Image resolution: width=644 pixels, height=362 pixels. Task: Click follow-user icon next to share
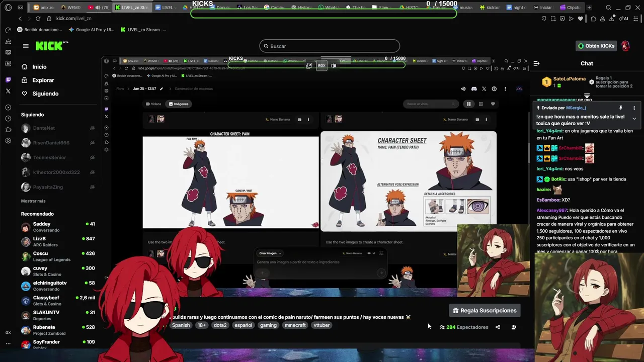tap(514, 327)
